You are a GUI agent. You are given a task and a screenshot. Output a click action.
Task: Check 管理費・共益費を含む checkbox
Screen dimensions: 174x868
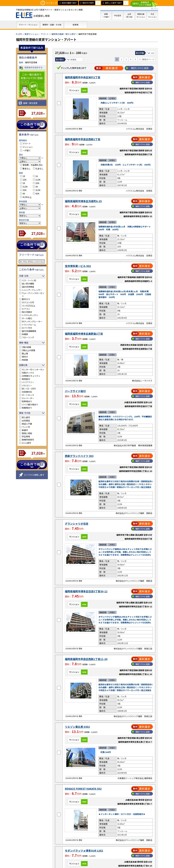[21, 165]
